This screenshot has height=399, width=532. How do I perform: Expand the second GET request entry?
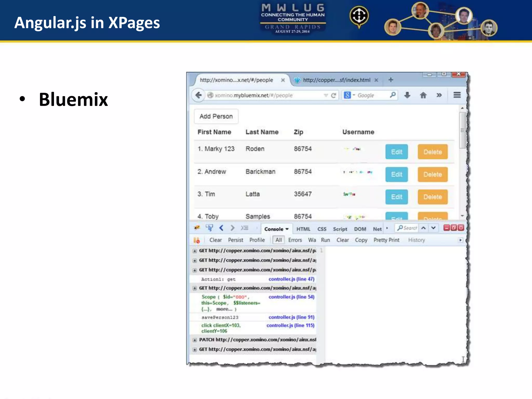(195, 261)
